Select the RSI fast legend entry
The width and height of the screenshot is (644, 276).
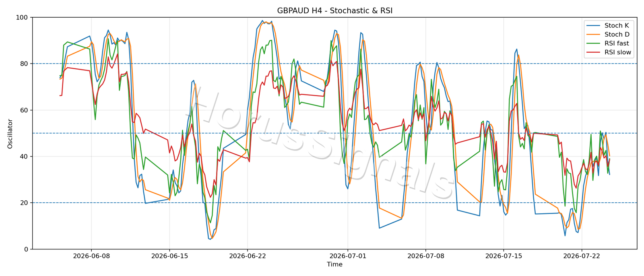[x=609, y=43]
